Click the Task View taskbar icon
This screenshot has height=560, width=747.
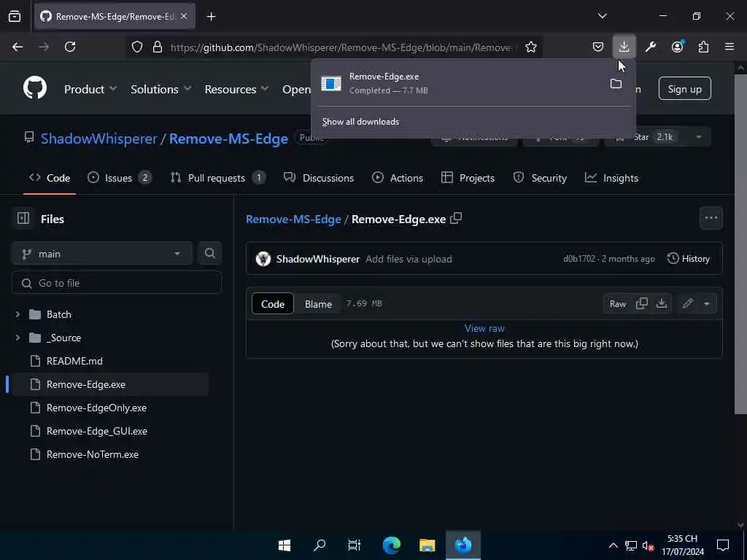coord(355,545)
